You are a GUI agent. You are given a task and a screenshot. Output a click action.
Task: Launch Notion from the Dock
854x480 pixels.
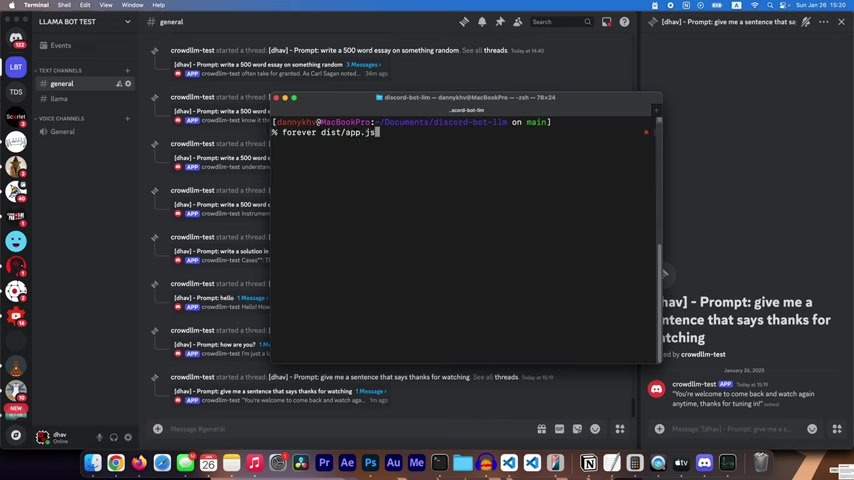589,463
